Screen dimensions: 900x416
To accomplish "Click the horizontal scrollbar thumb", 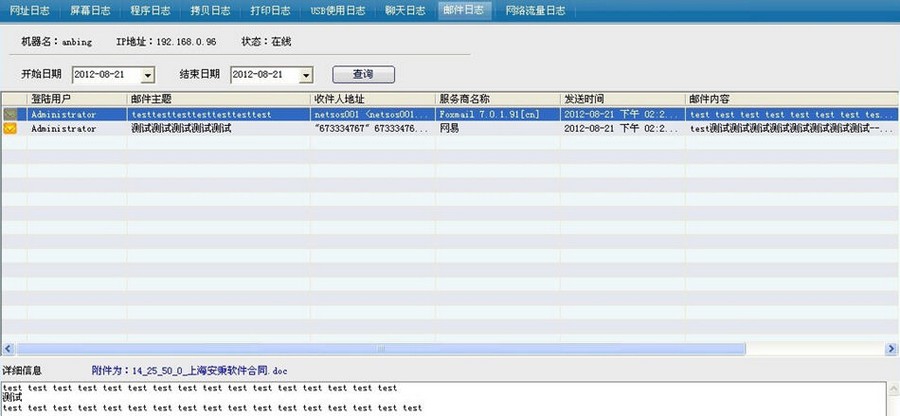I will [381, 348].
